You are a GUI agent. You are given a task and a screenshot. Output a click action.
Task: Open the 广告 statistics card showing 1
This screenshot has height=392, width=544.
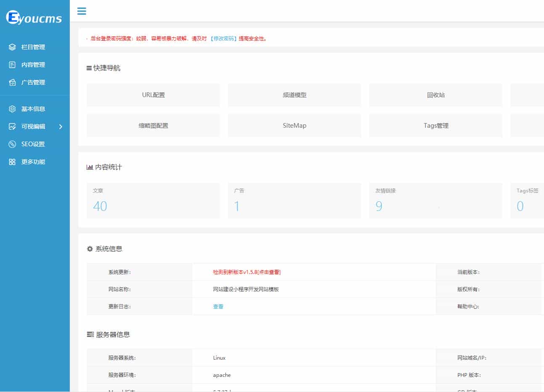295,200
